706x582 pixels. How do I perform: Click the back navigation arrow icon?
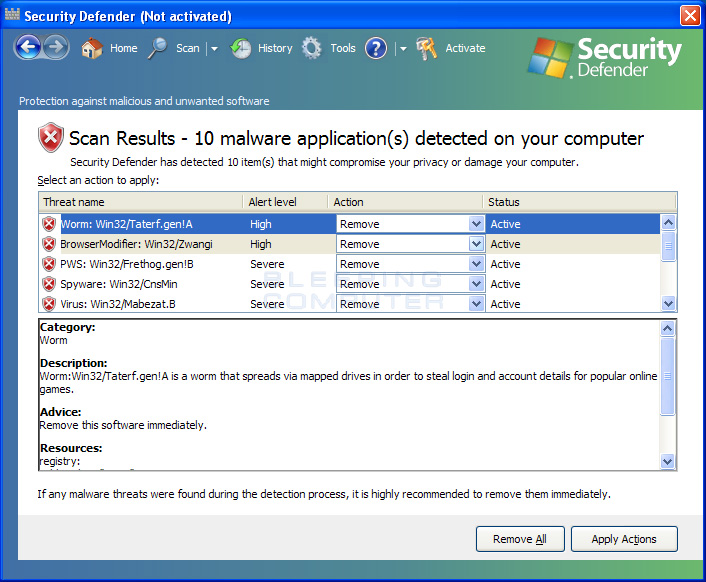click(x=28, y=47)
